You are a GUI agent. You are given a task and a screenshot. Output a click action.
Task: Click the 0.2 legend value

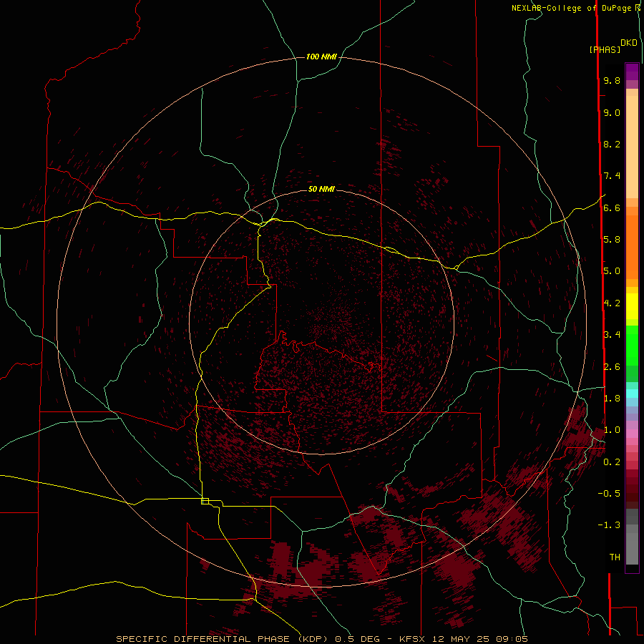[612, 462]
